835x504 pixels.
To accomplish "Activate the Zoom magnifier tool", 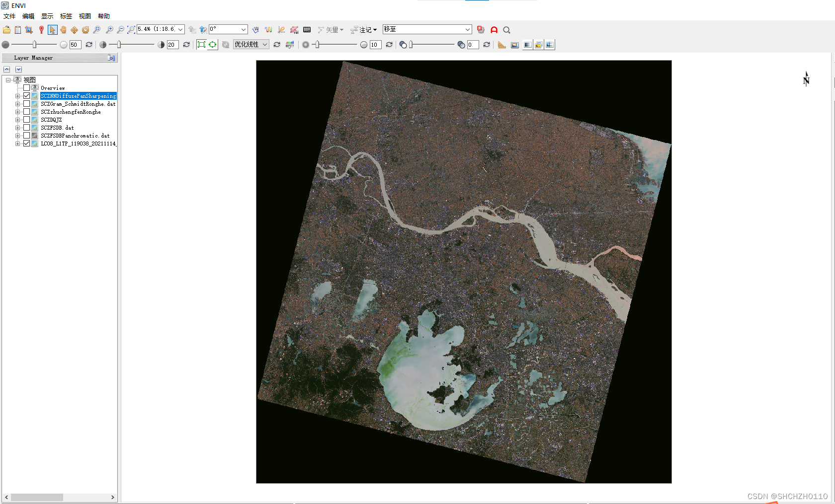I will pyautogui.click(x=96, y=30).
